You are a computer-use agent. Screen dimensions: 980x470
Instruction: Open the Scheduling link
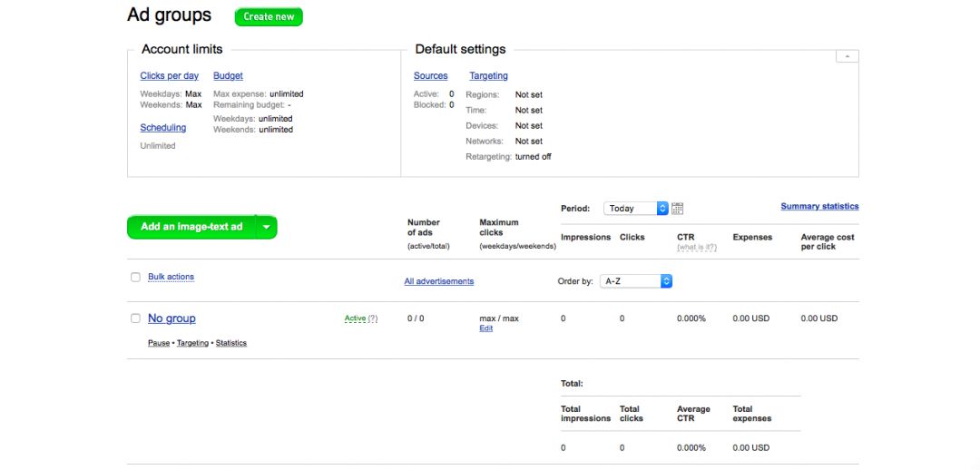(x=163, y=128)
